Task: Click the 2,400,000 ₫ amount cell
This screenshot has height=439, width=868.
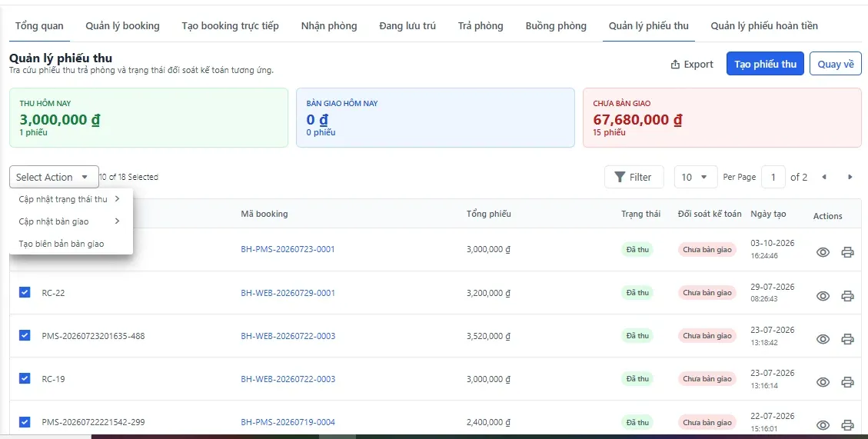Action: [488, 422]
